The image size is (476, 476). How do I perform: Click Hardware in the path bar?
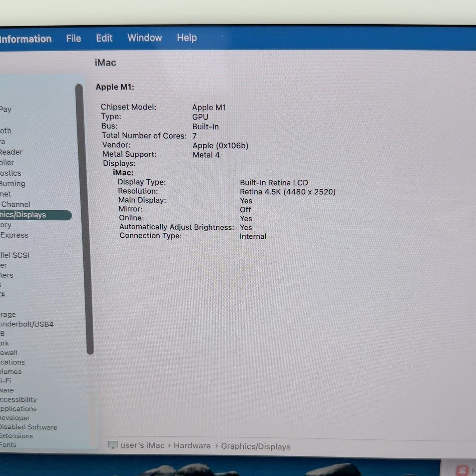[x=192, y=445]
